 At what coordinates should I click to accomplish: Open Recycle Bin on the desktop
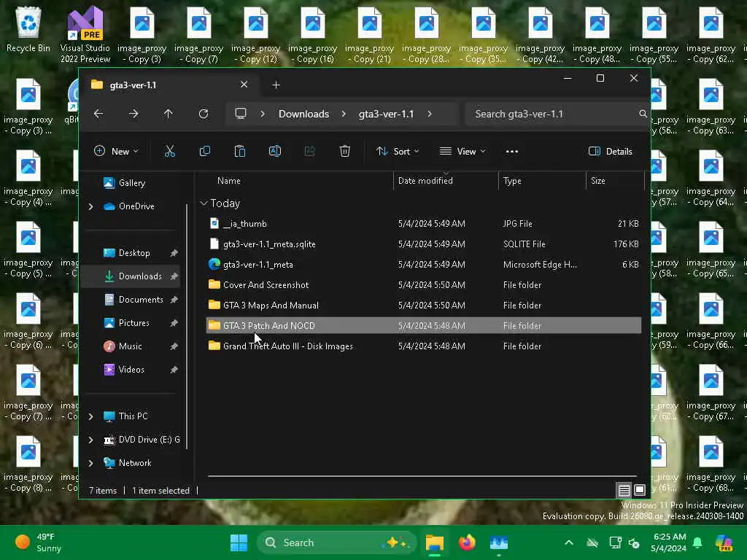point(28,29)
